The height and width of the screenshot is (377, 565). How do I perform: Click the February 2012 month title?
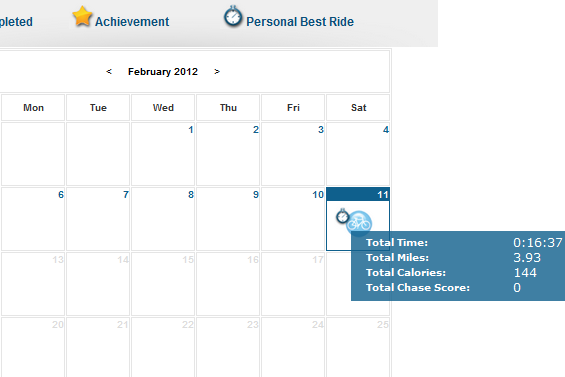(x=163, y=71)
